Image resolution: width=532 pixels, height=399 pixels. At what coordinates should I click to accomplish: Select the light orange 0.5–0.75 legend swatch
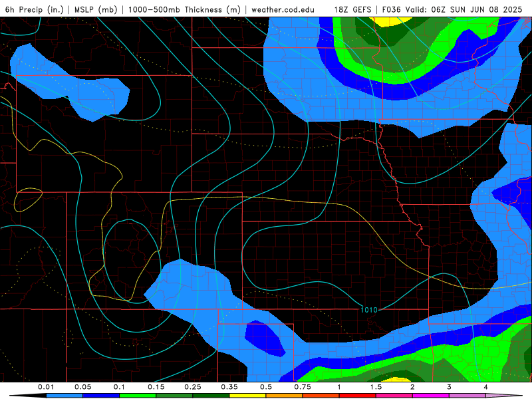click(x=285, y=396)
